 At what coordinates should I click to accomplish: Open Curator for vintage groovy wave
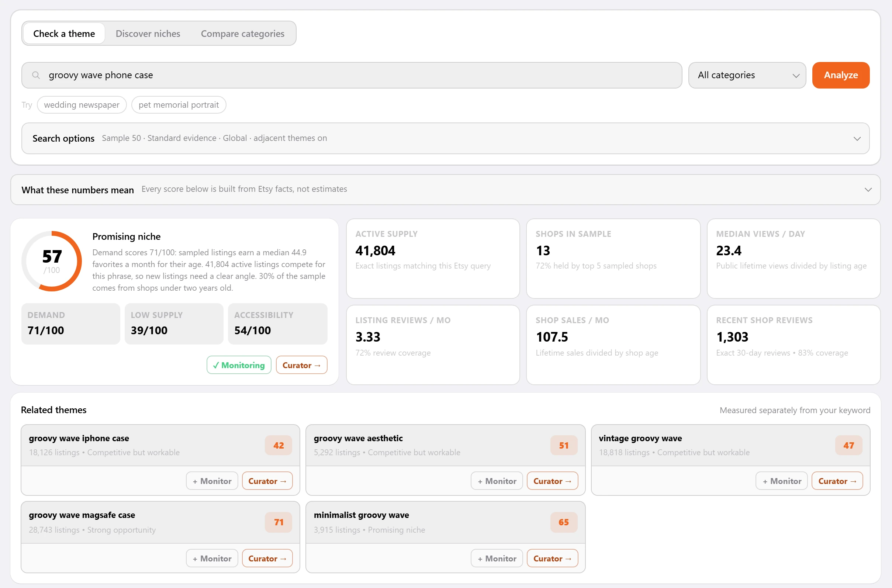(x=837, y=481)
